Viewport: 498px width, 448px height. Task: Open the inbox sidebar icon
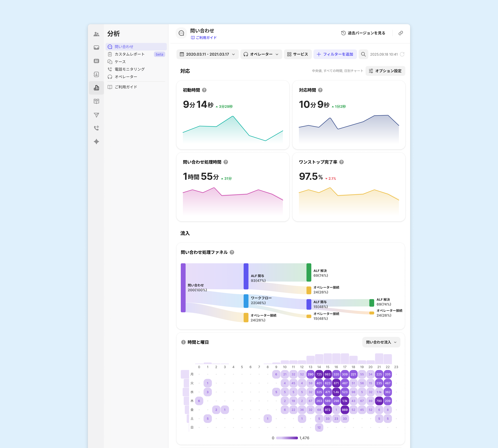click(96, 48)
